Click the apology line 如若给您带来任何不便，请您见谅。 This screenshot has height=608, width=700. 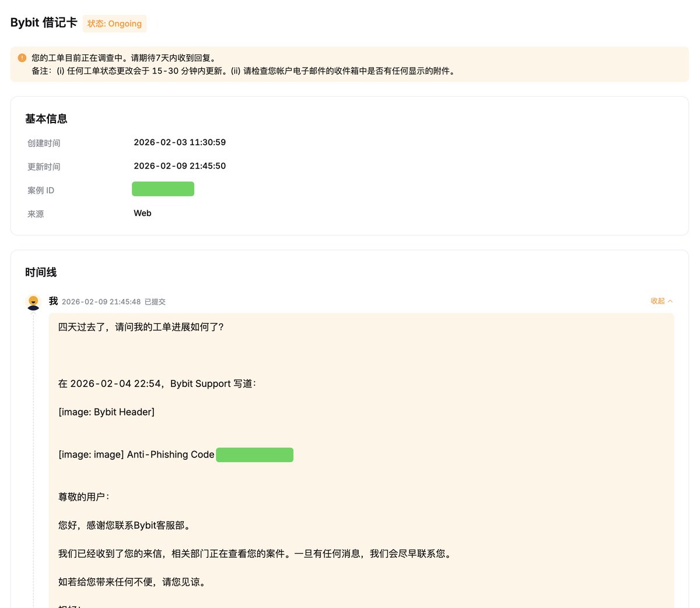[x=133, y=582]
